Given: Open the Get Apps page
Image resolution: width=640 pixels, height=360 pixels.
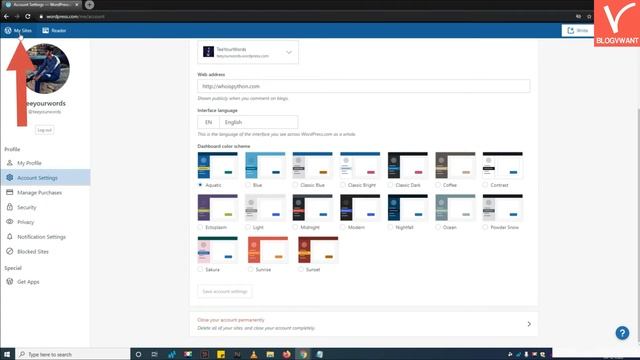Looking at the screenshot, I should coord(45,282).
